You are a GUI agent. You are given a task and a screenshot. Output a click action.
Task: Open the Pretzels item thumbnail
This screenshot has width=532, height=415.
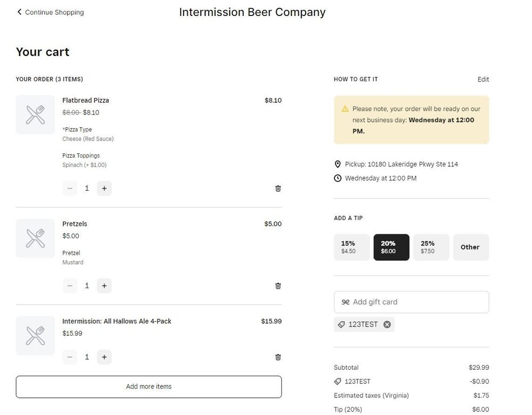[35, 238]
